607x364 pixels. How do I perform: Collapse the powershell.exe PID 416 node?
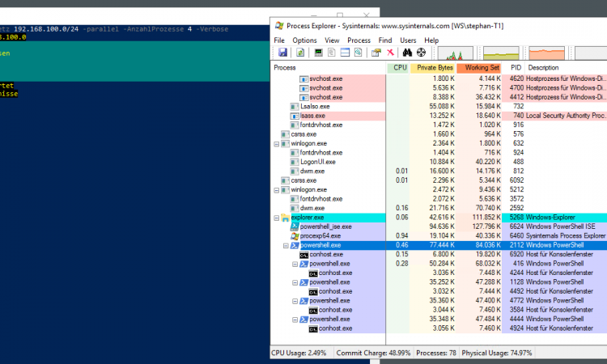(x=295, y=265)
